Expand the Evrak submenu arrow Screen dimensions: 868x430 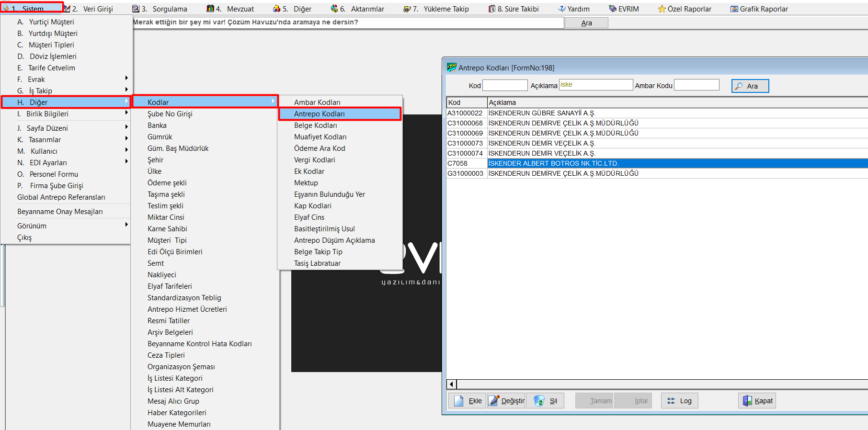click(126, 78)
